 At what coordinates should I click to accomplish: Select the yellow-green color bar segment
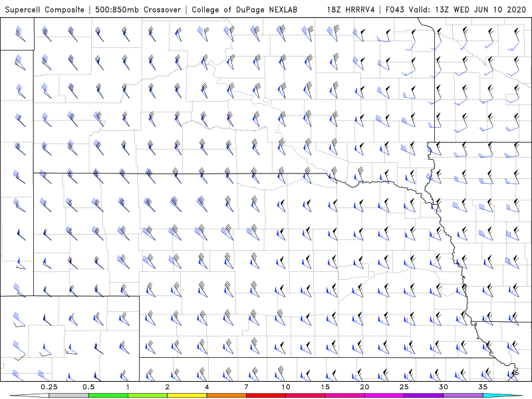148,396
